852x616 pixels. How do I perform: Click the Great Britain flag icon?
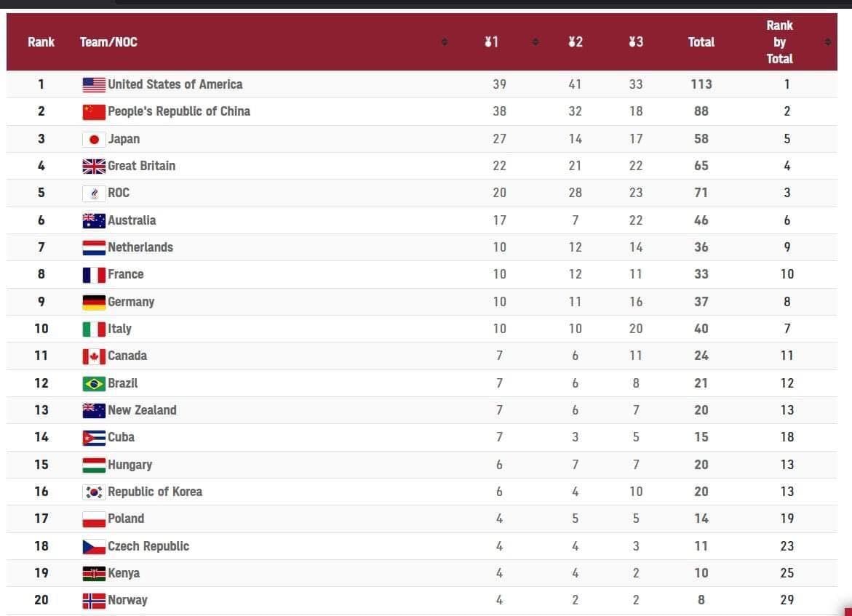click(94, 167)
